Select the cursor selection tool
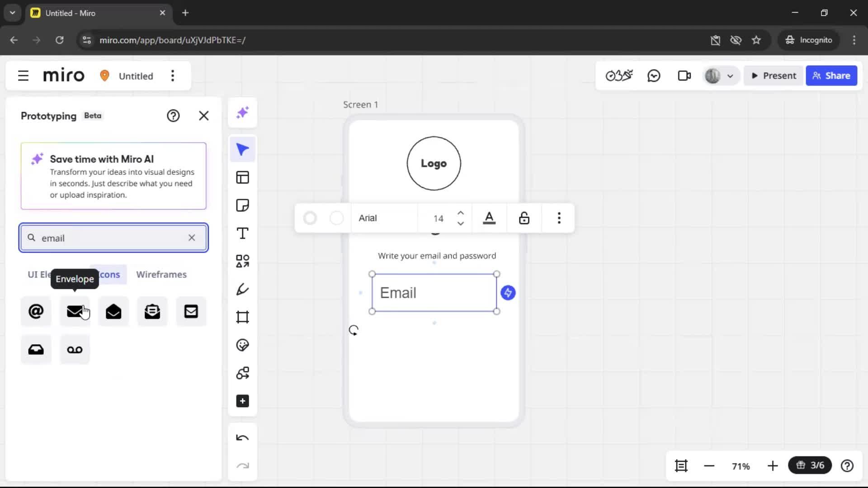This screenshot has width=868, height=488. pos(243,150)
